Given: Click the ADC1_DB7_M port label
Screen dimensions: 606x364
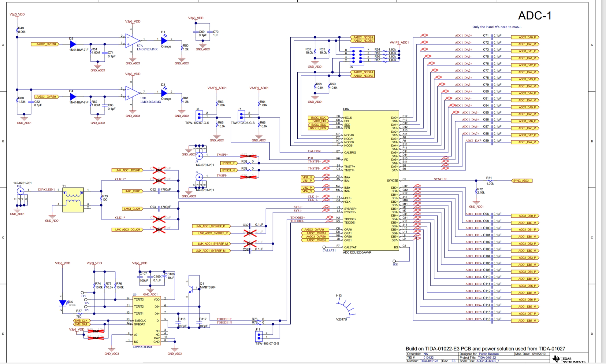Looking at the screenshot, I should [x=525, y=321].
